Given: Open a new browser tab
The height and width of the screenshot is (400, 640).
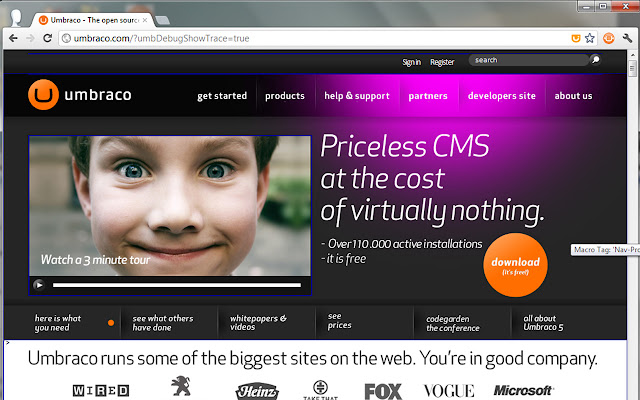Looking at the screenshot, I should click(162, 20).
